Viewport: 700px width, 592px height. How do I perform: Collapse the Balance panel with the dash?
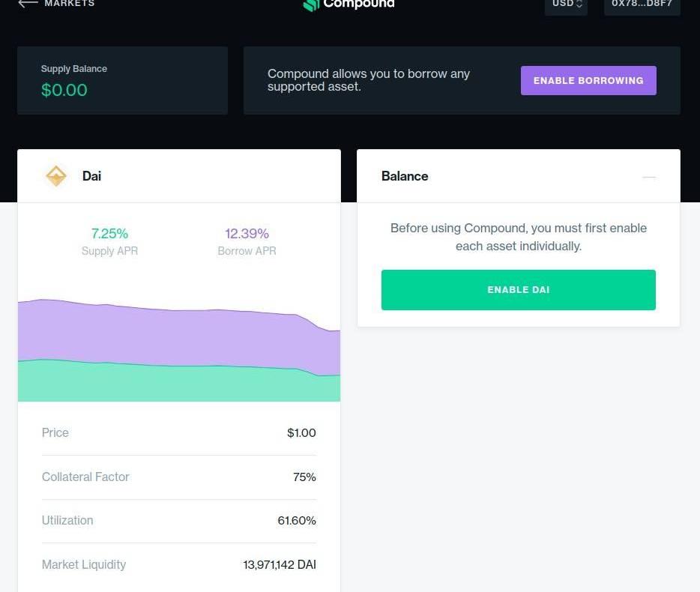click(649, 177)
